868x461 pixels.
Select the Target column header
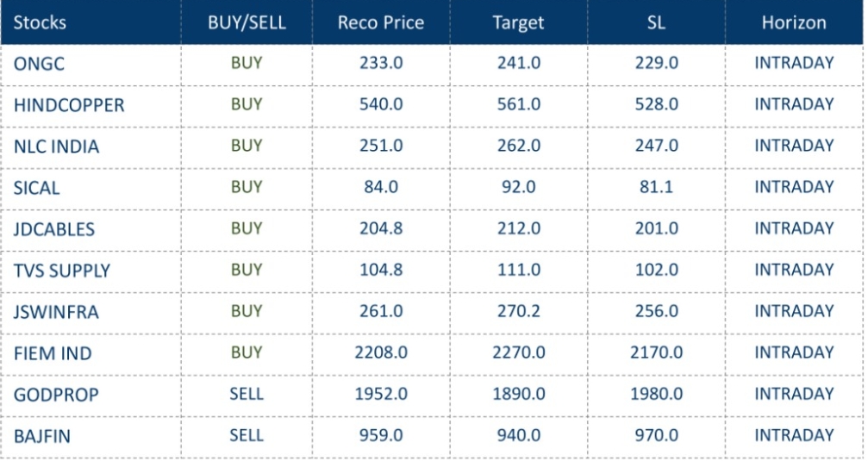(x=518, y=22)
